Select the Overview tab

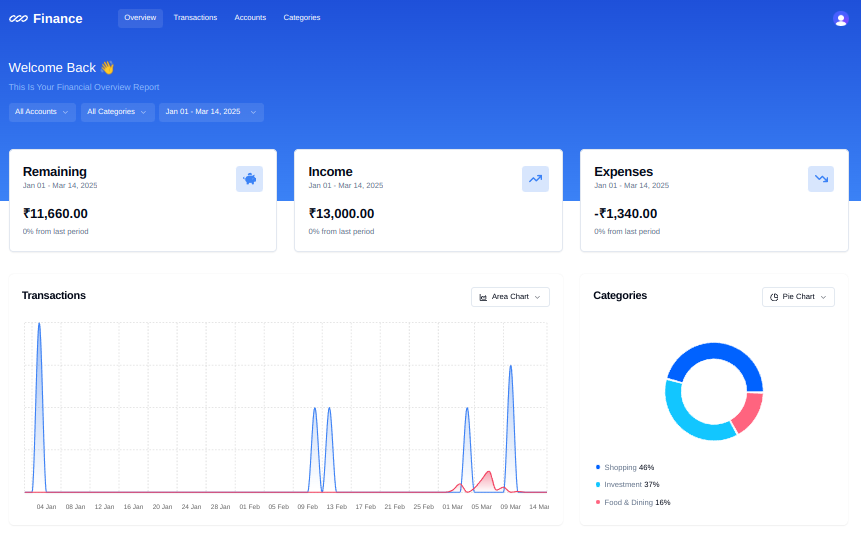point(140,18)
